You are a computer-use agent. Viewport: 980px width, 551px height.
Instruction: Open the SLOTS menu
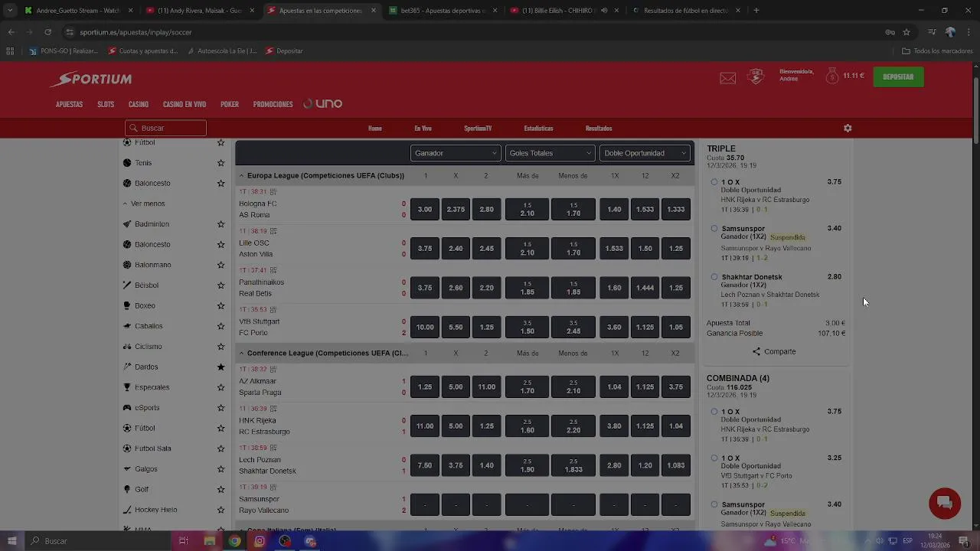tap(106, 104)
